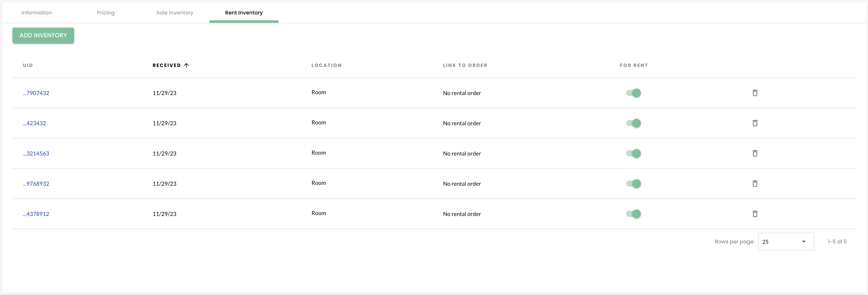
Task: Disable For Rent on item 7907432
Action: 634,93
